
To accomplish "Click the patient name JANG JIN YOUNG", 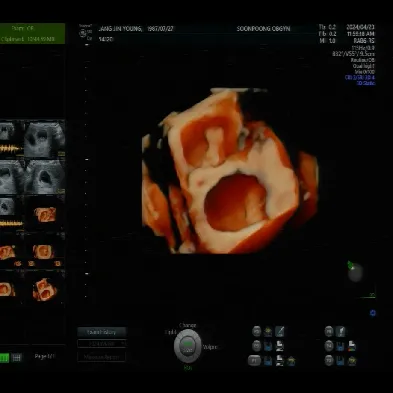I will click(x=120, y=29).
